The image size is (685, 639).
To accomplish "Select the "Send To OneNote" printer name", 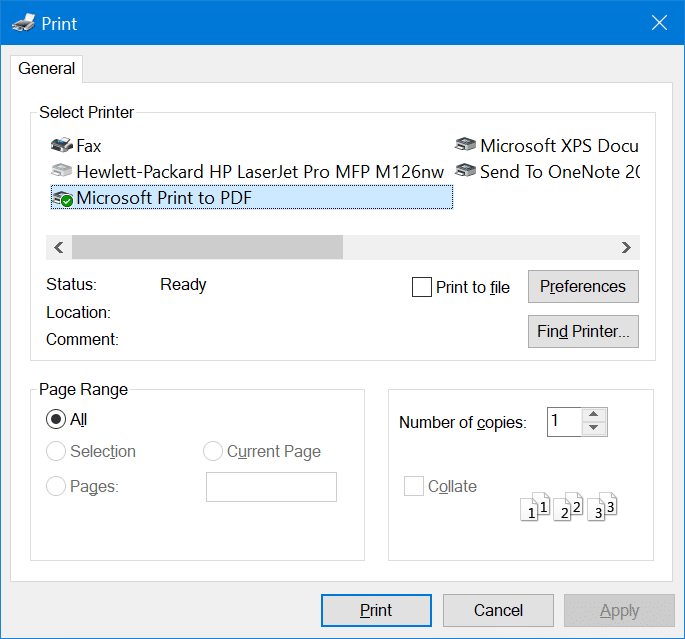I will pyautogui.click(x=560, y=172).
